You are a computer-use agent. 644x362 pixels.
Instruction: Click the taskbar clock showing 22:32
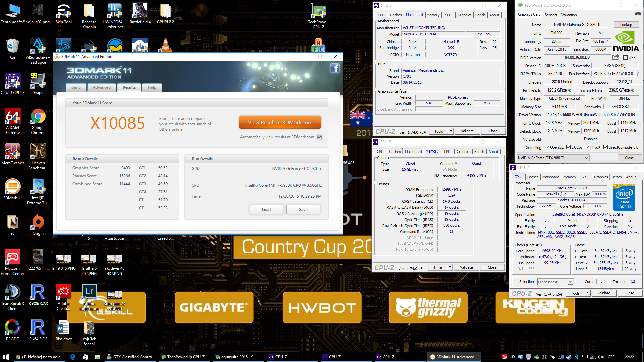click(x=630, y=357)
